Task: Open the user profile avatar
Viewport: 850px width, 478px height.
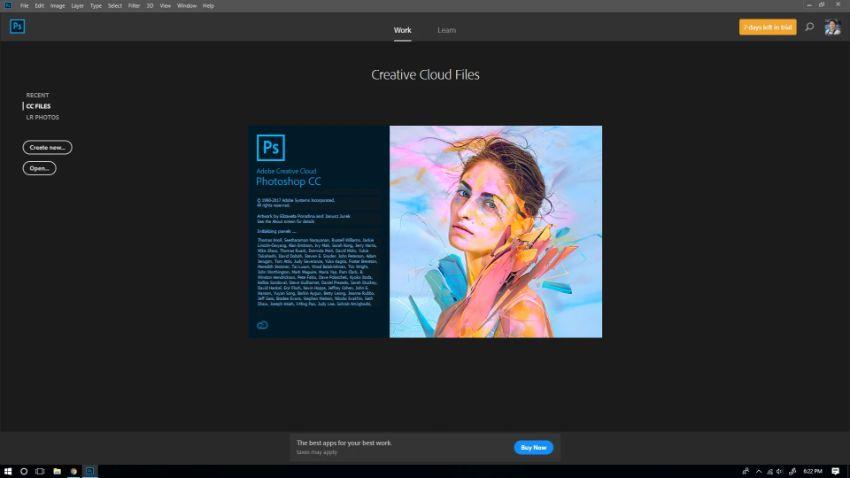Action: (x=832, y=27)
